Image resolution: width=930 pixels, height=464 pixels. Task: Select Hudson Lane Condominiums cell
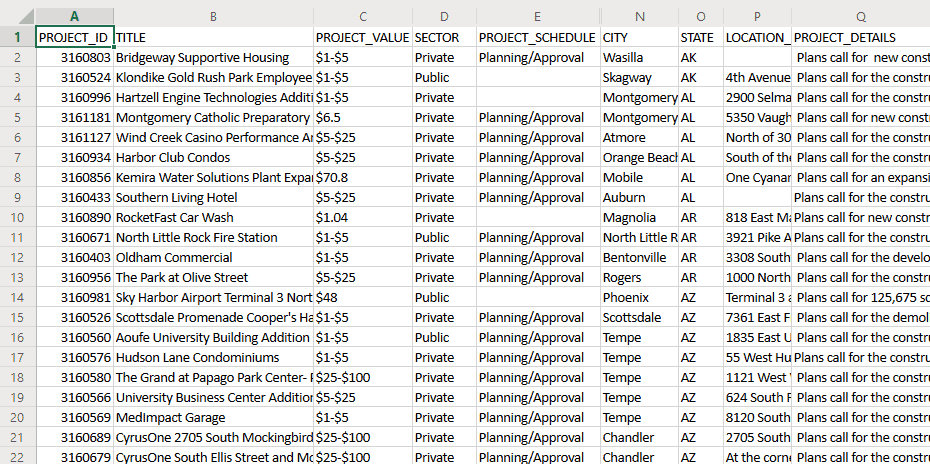[x=214, y=357]
